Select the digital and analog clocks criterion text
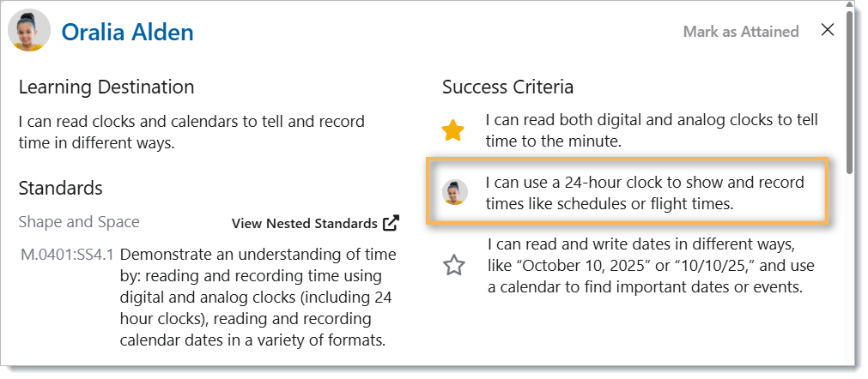 pyautogui.click(x=651, y=130)
